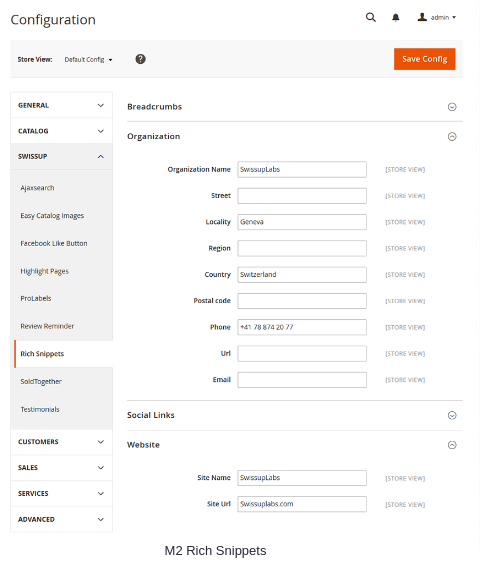480x563 pixels.
Task: Open ProLabels settings
Action: 36,298
